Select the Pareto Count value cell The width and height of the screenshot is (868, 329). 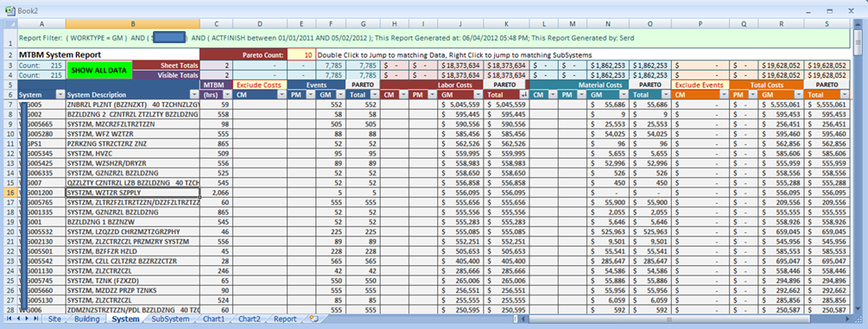pyautogui.click(x=301, y=55)
